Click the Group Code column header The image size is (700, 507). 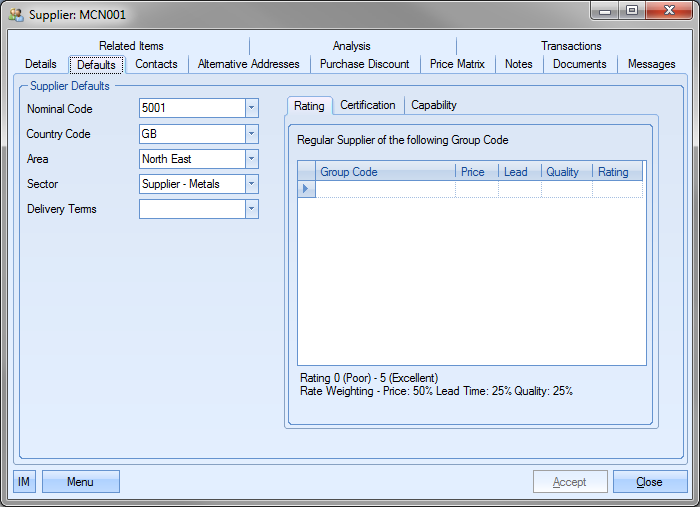click(385, 172)
